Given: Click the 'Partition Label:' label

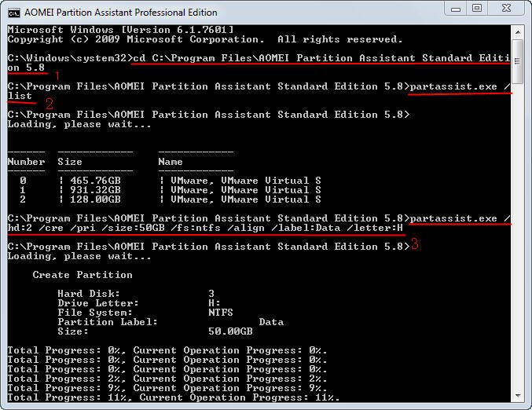Looking at the screenshot, I should (108, 322).
